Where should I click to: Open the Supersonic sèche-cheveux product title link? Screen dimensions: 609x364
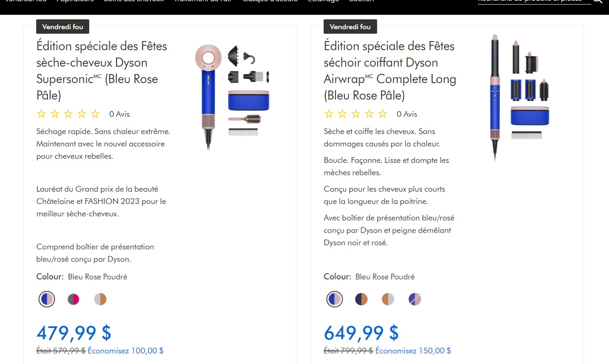point(102,70)
